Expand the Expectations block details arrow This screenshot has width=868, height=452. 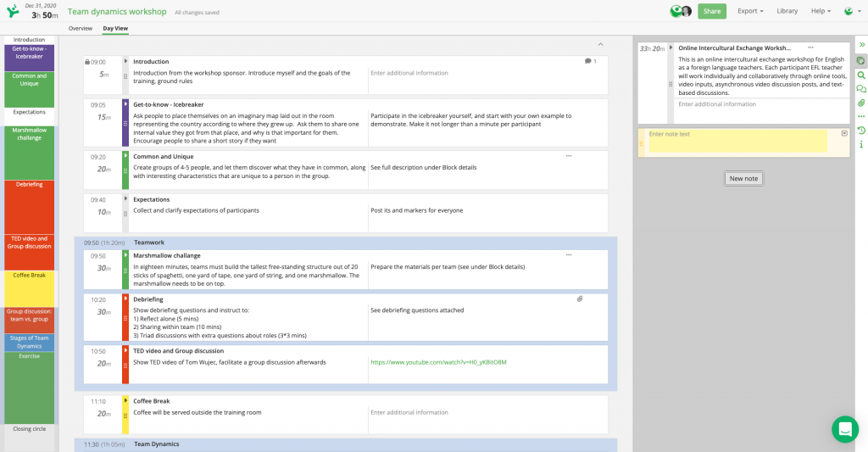125,199
